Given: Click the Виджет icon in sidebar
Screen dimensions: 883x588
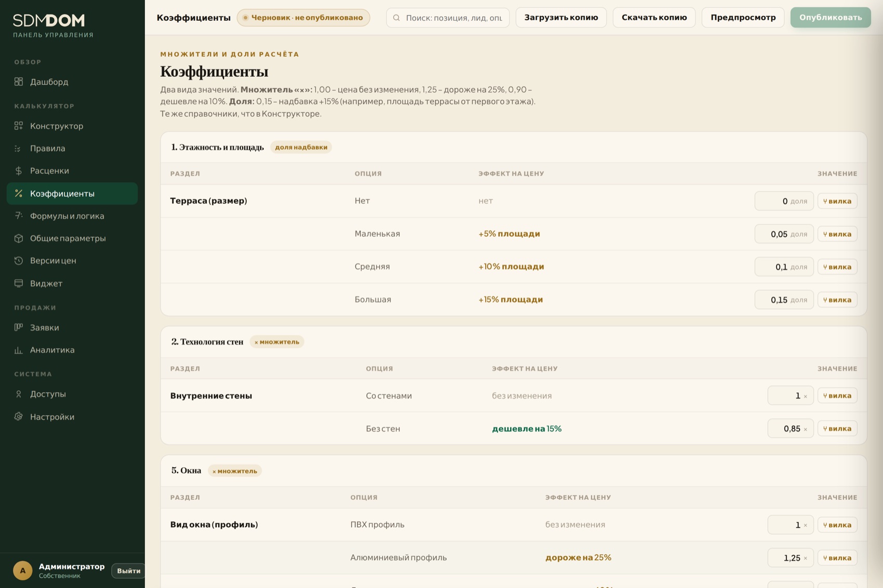Looking at the screenshot, I should pos(19,283).
